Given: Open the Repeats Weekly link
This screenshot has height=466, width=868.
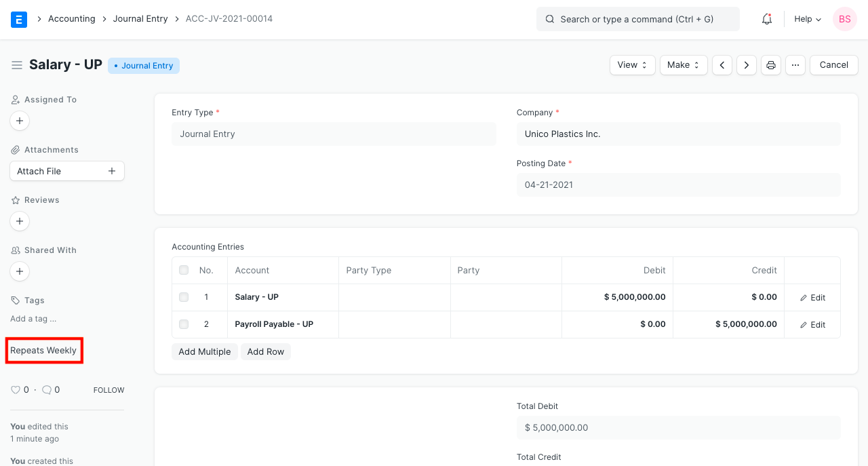Looking at the screenshot, I should (x=43, y=351).
